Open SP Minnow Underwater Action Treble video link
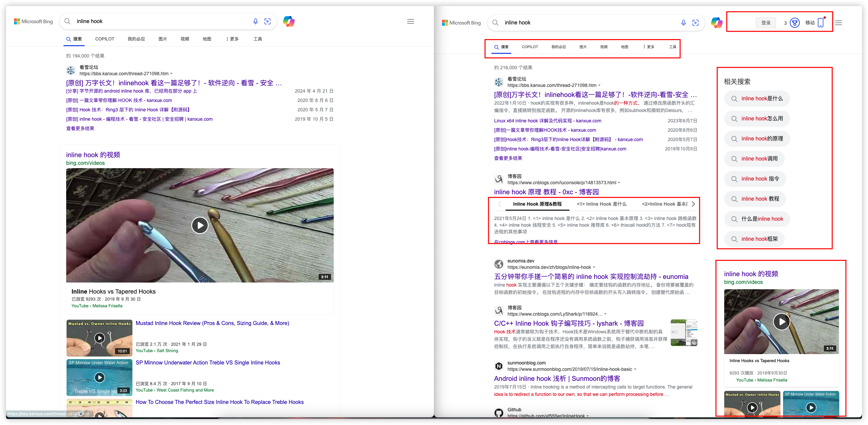 tap(208, 363)
